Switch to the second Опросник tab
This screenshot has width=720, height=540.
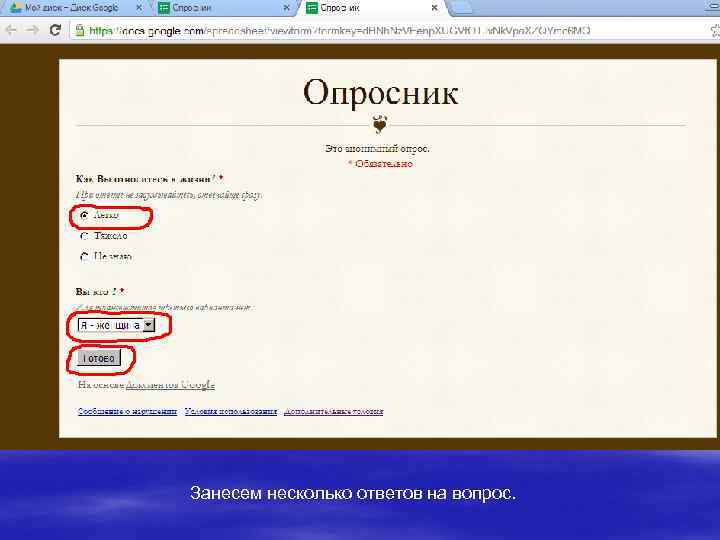coord(224,8)
